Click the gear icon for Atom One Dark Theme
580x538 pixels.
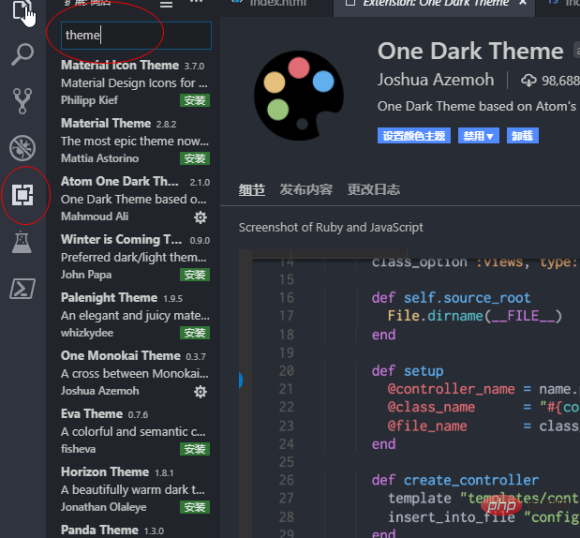[200, 217]
